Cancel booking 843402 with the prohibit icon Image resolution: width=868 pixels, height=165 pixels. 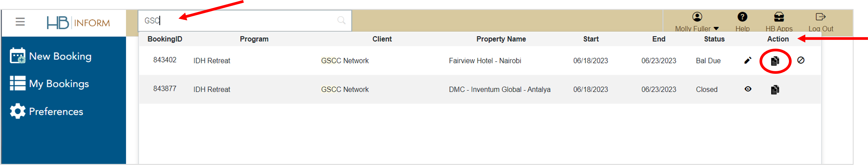(800, 60)
